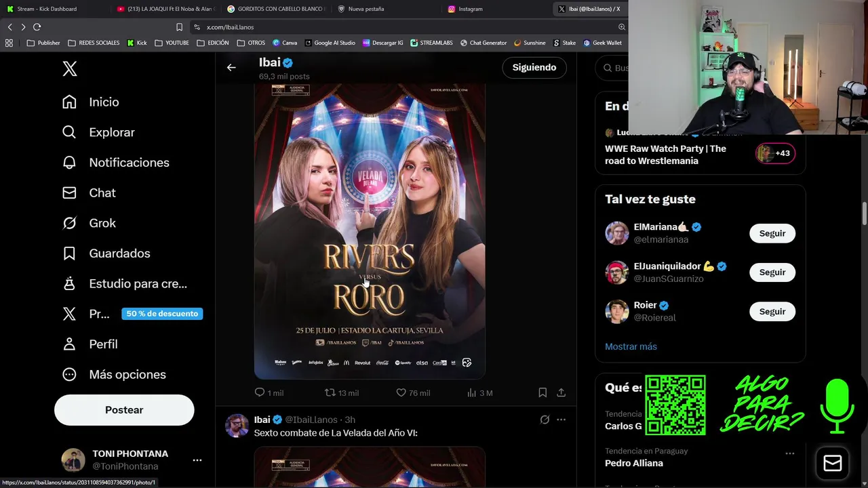The image size is (868, 488).
Task: Open Roier profile avatar
Action: point(617,312)
